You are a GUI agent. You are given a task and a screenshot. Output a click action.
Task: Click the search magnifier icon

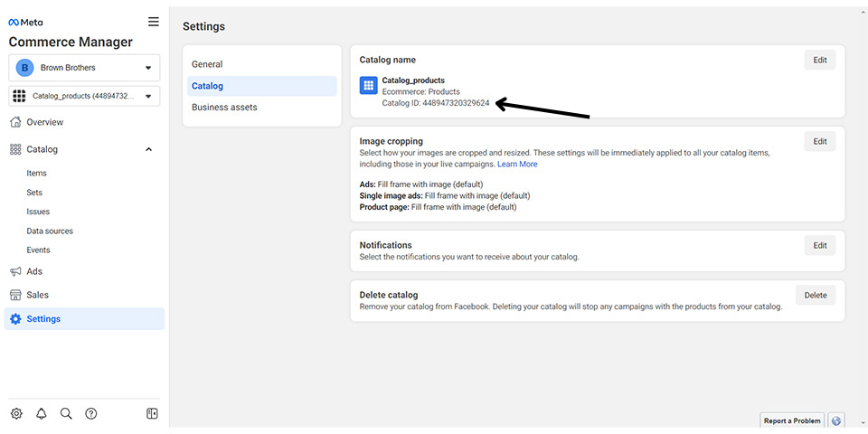[66, 413]
